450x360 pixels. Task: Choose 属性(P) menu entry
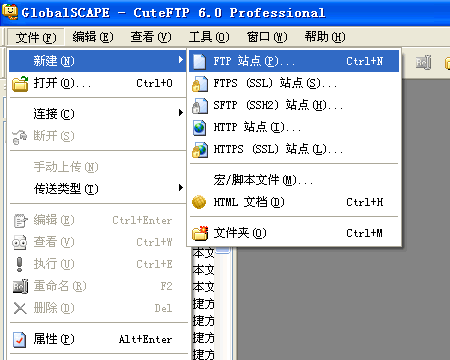pyautogui.click(x=97, y=339)
